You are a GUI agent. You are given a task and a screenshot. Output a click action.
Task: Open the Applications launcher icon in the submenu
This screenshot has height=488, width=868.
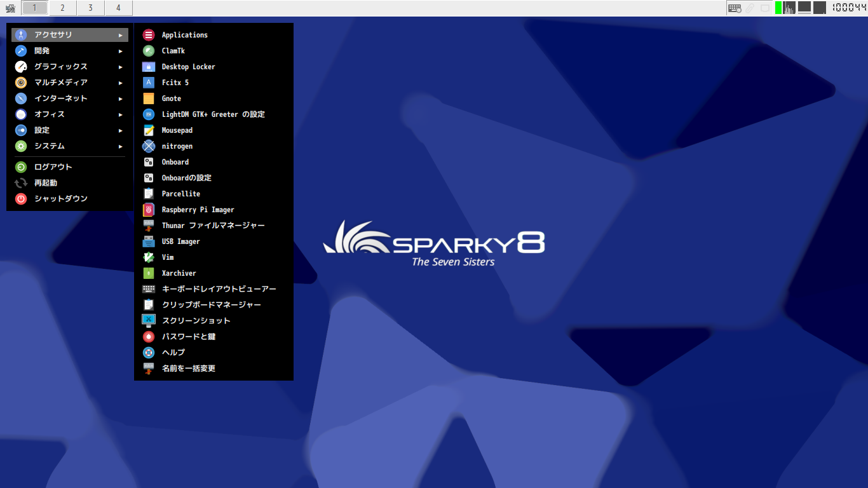149,35
